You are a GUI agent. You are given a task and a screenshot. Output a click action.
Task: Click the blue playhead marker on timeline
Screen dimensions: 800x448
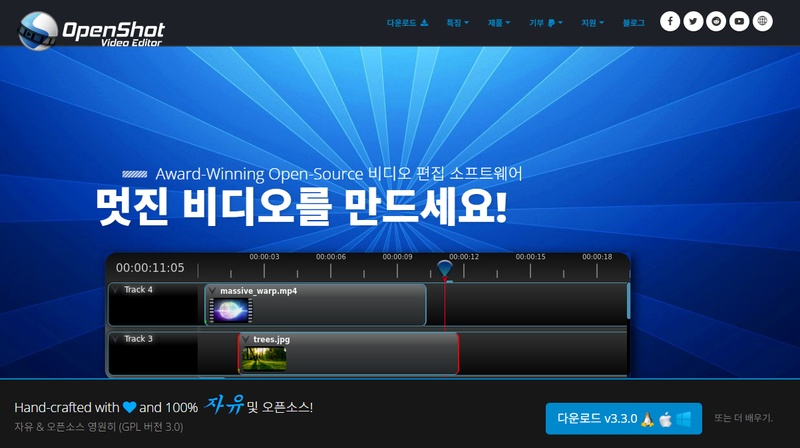[x=444, y=268]
